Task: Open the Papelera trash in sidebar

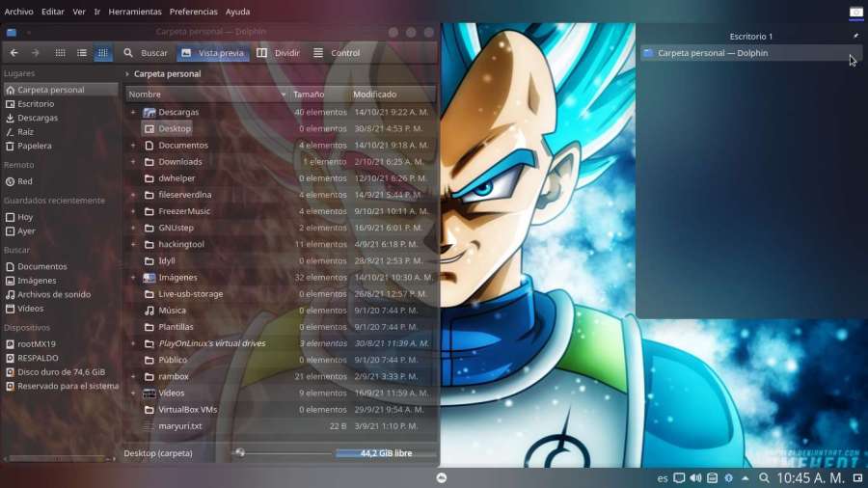Action: click(34, 146)
